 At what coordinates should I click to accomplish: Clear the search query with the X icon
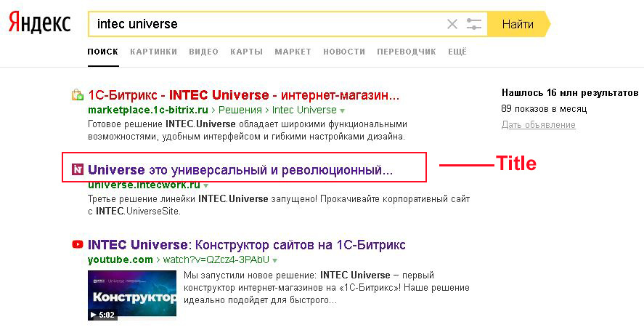click(x=452, y=24)
